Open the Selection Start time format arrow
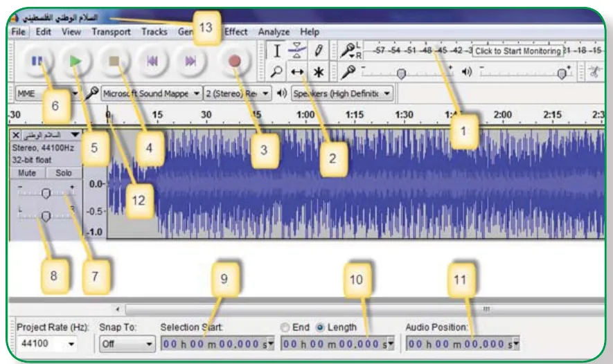The height and width of the screenshot is (364, 613). 270,344
